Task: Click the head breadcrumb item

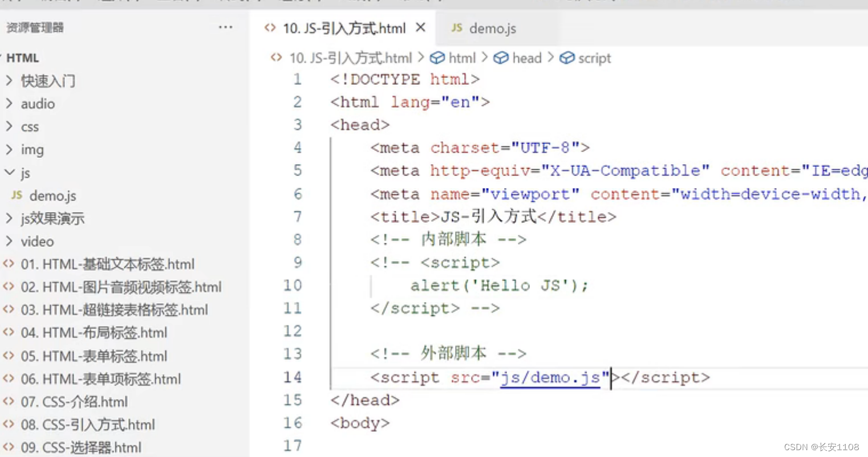Action: (527, 58)
